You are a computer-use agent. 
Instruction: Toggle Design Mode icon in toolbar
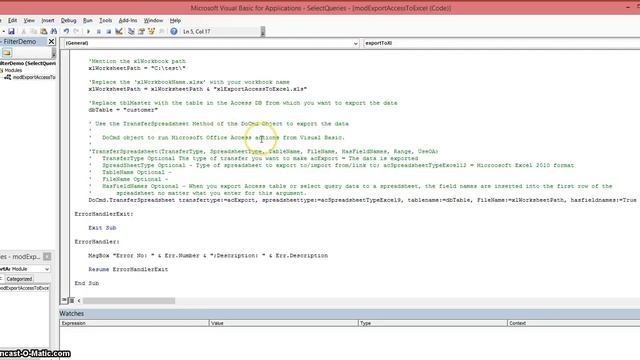coord(119,31)
